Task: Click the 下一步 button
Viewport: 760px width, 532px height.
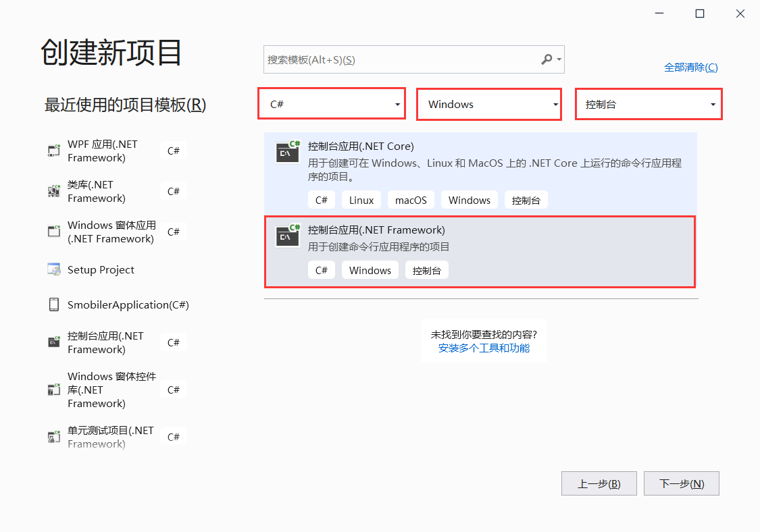Action: click(x=681, y=483)
